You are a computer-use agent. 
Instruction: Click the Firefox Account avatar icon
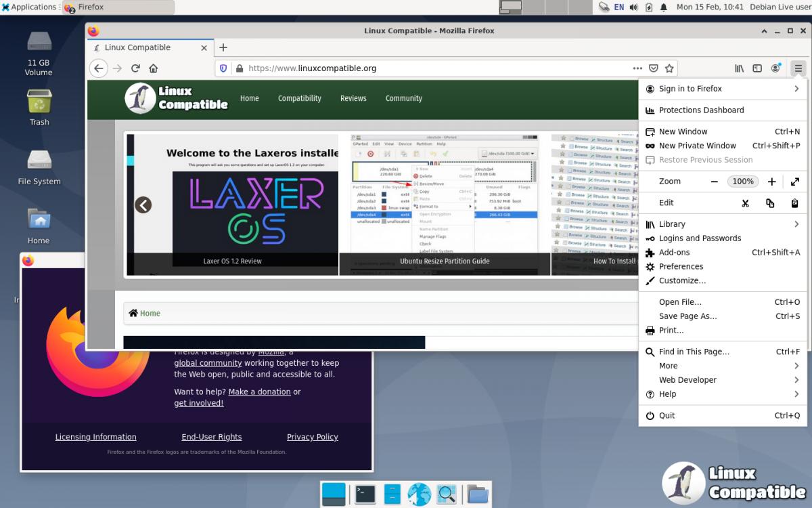coord(775,68)
